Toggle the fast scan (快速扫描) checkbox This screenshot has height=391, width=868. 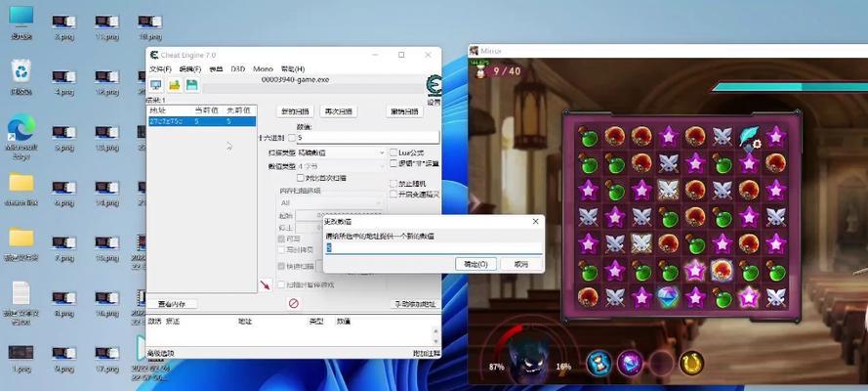click(281, 267)
